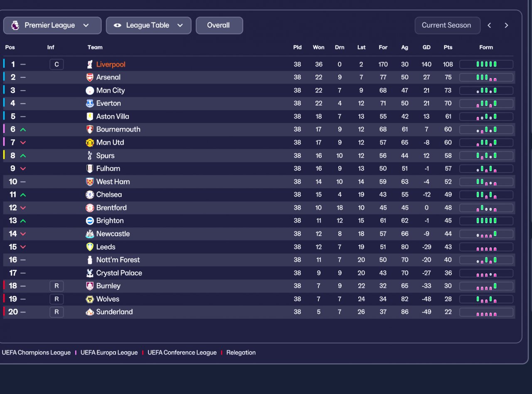The image size is (532, 394).
Task: Click the Liverpool club crest icon
Action: point(90,64)
